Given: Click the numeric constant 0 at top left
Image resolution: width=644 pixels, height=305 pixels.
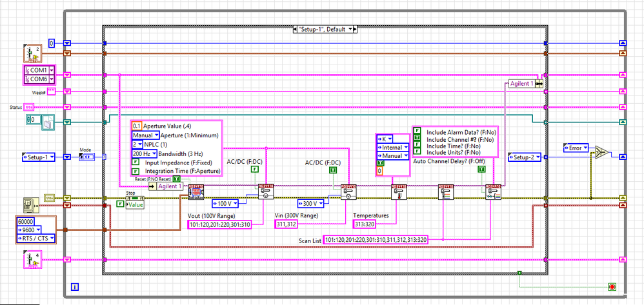Looking at the screenshot, I should coord(52,43).
